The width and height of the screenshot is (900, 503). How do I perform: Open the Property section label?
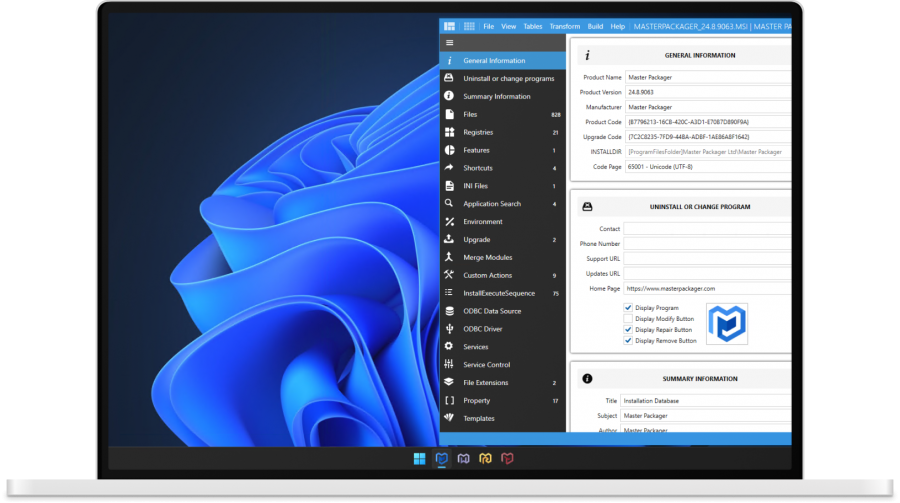[x=476, y=400]
